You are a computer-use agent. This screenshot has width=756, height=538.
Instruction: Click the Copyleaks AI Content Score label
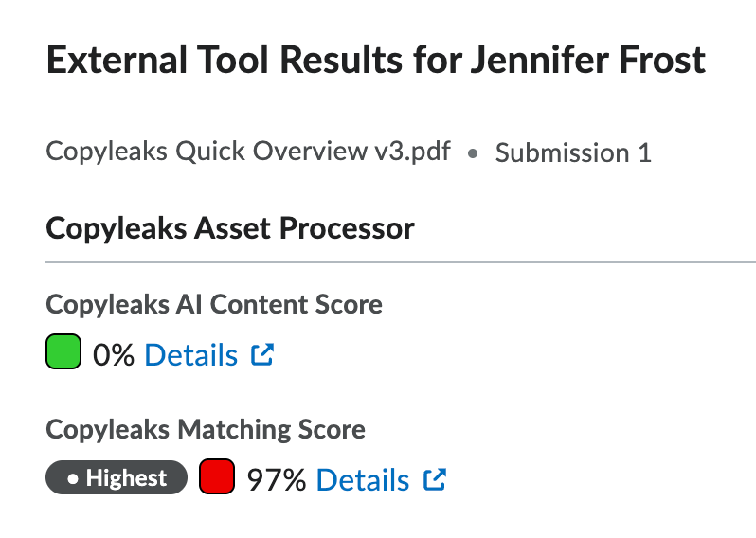point(214,305)
